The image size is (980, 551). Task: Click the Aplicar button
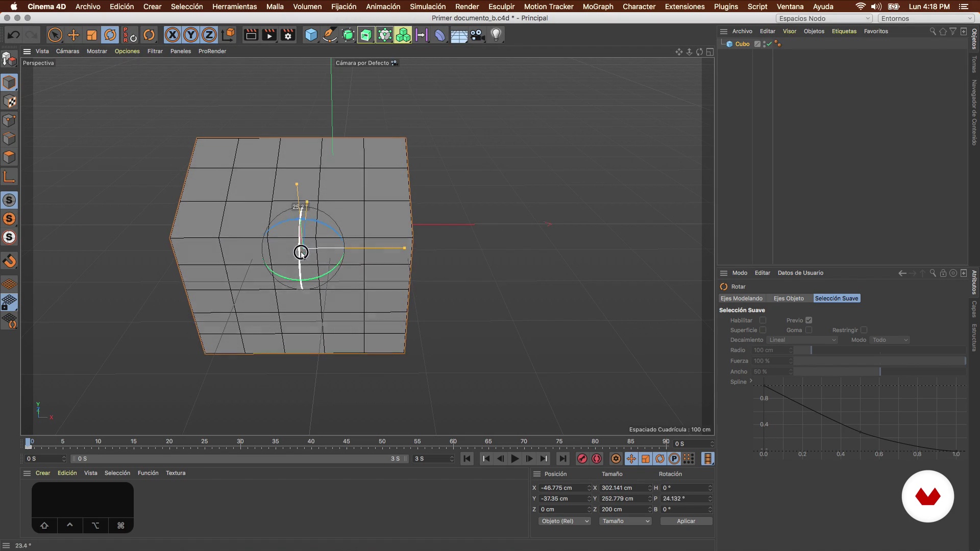685,521
